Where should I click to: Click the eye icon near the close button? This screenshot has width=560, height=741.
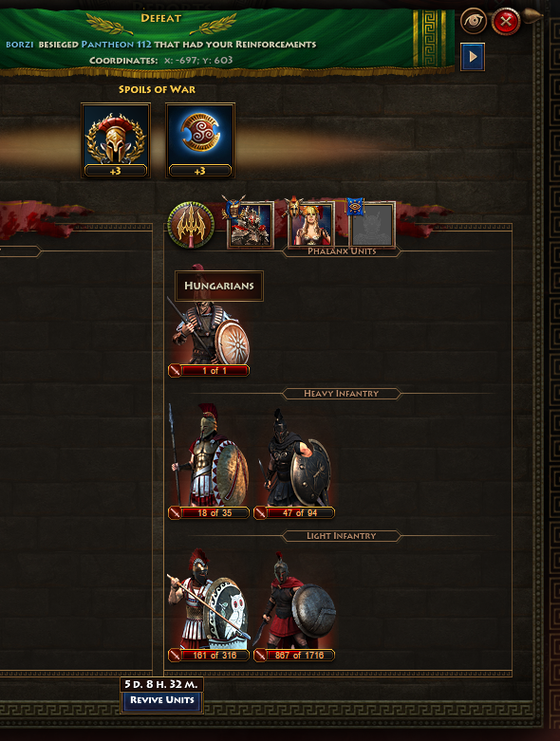pos(474,21)
